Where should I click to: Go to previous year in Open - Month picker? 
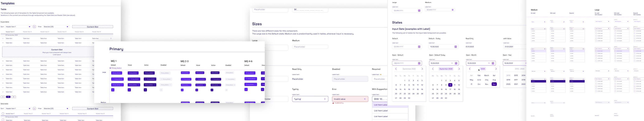tap(470, 69)
